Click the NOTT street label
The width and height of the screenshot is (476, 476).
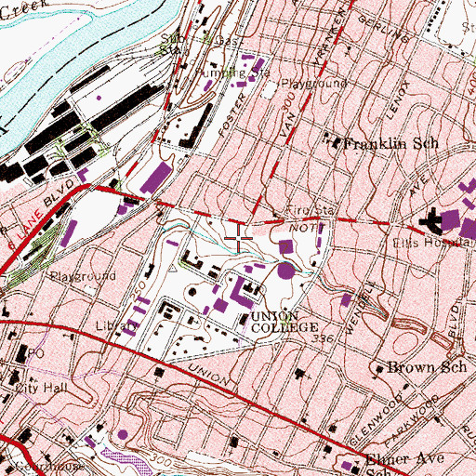[x=307, y=229]
